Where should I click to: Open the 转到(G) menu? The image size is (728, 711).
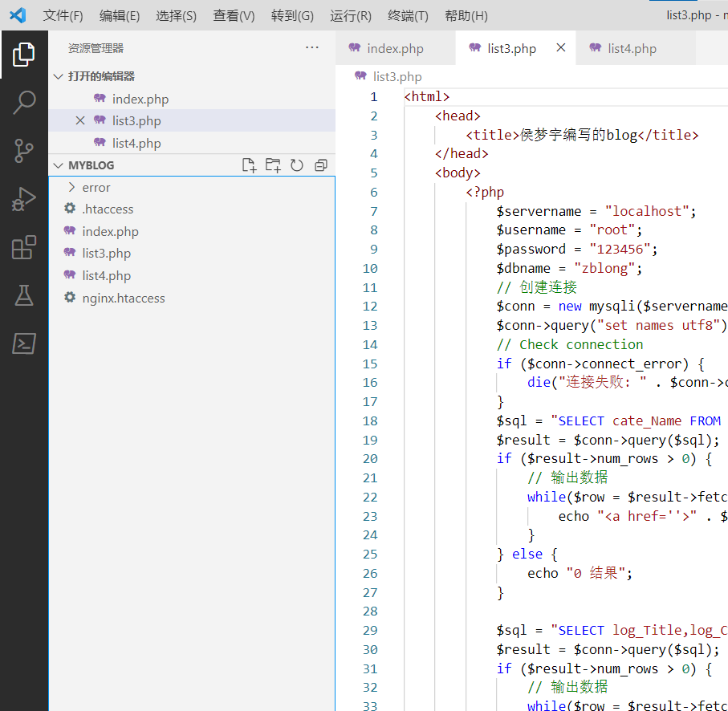(x=292, y=16)
